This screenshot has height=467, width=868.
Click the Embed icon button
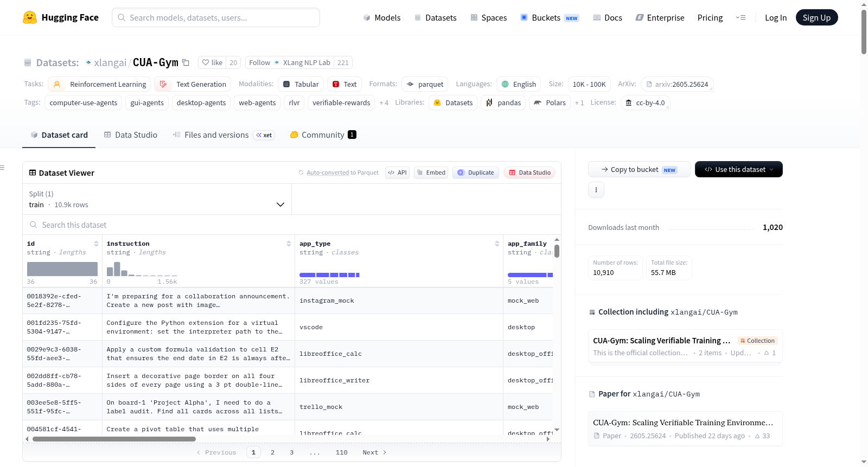(x=431, y=172)
